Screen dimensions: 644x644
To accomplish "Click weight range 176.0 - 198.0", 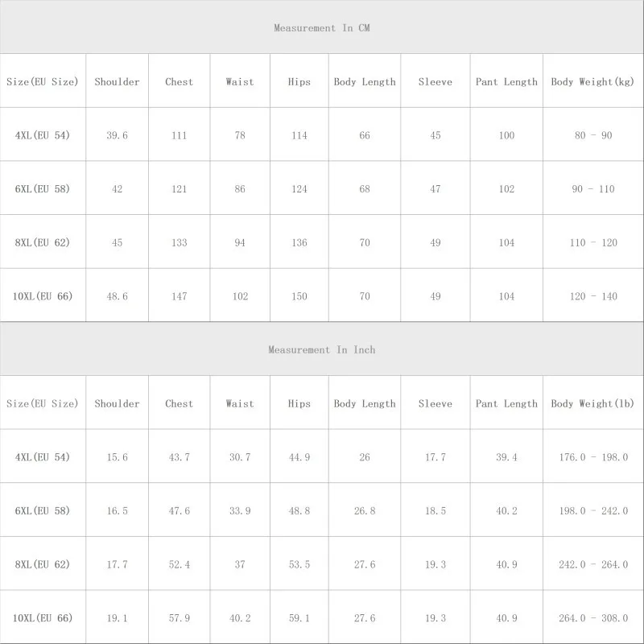I will (x=593, y=457).
